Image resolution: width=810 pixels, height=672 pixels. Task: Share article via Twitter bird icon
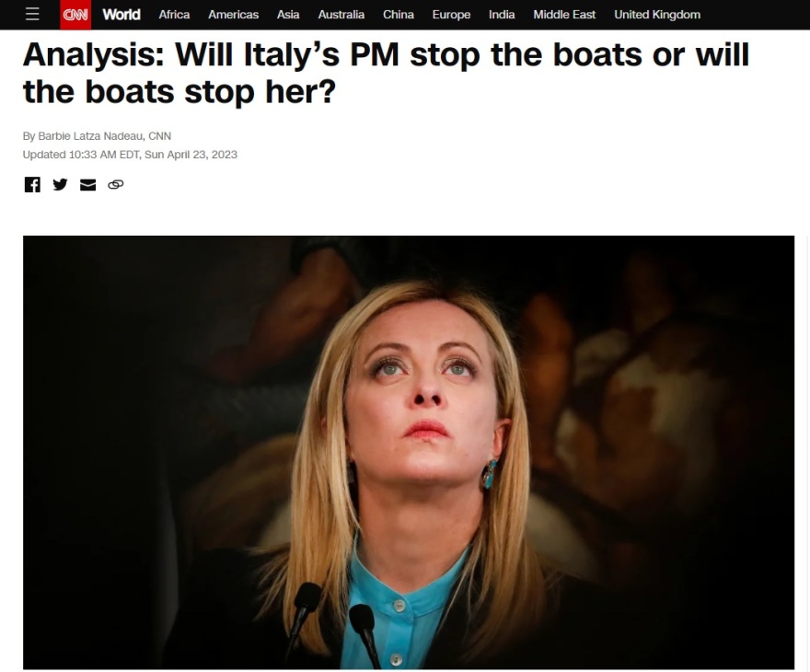[60, 184]
